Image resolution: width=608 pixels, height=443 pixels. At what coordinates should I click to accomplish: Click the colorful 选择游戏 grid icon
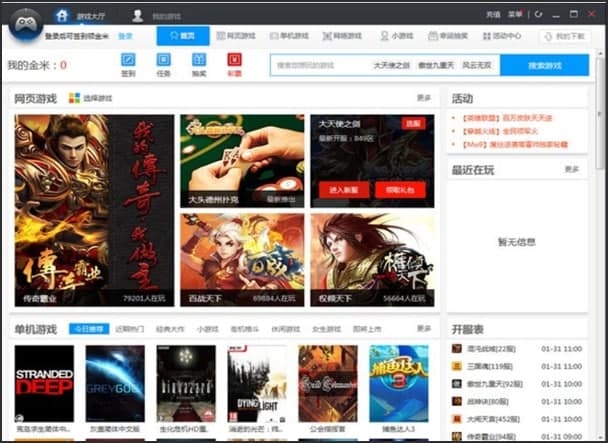tap(74, 98)
